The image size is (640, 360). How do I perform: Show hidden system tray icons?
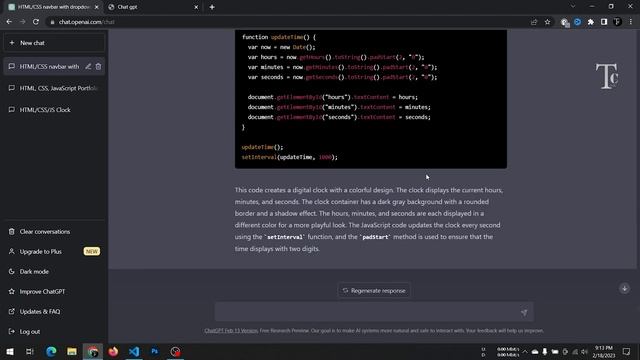(x=525, y=352)
